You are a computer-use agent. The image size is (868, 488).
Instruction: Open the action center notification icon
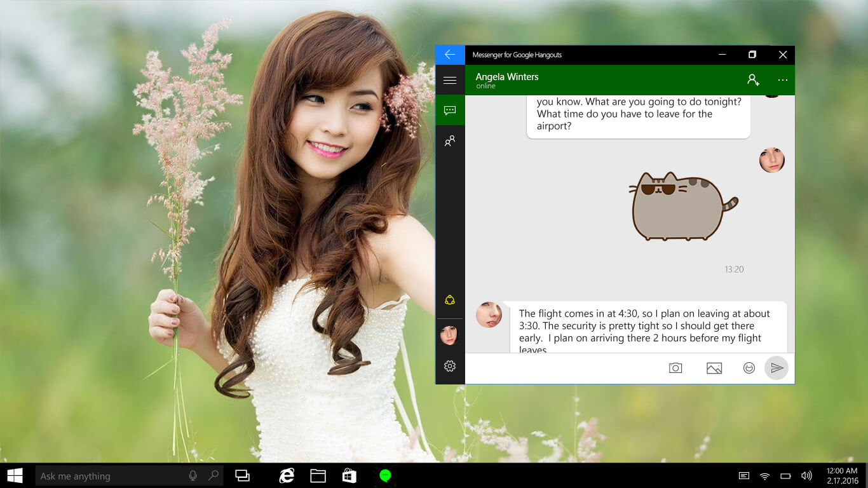tap(744, 475)
